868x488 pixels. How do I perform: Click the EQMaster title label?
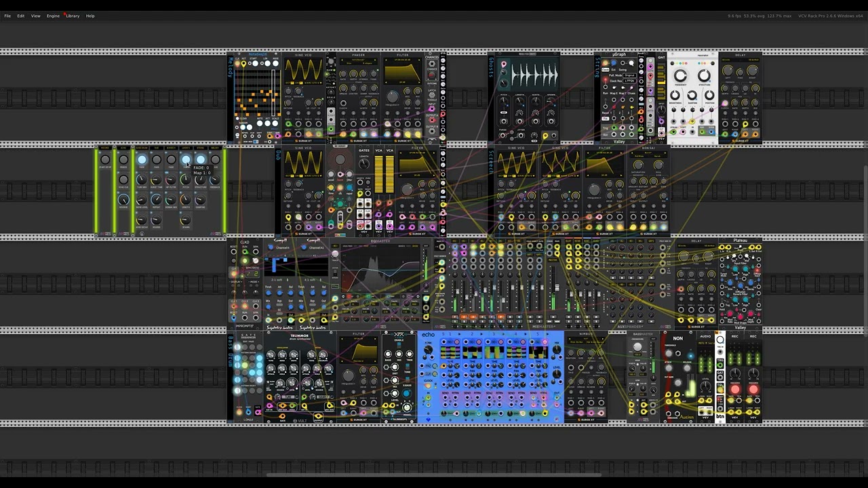(380, 241)
